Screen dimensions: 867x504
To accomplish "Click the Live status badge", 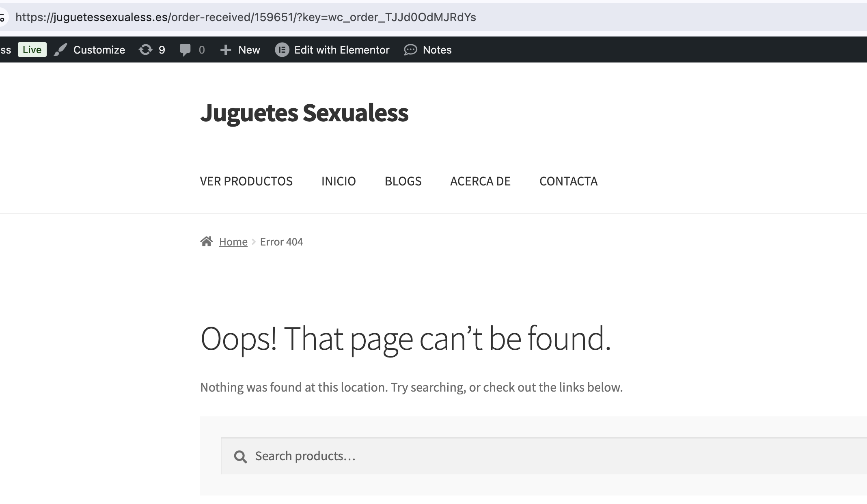I will [32, 50].
